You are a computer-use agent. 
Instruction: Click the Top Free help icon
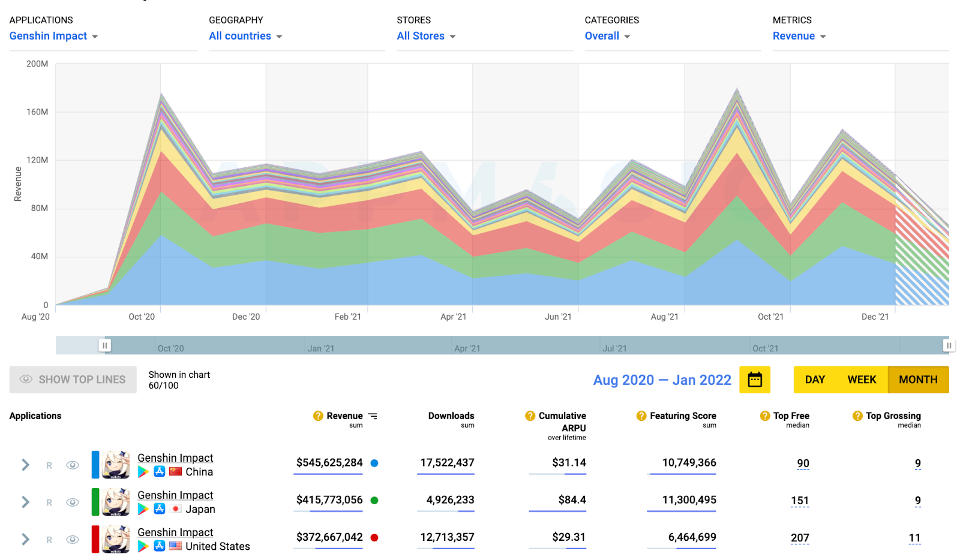tap(764, 416)
